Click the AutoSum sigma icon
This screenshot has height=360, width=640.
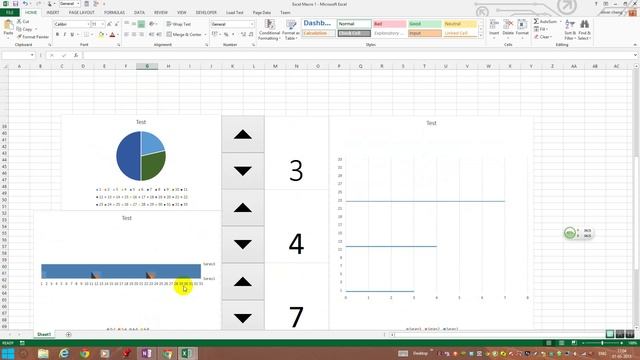coord(536,21)
